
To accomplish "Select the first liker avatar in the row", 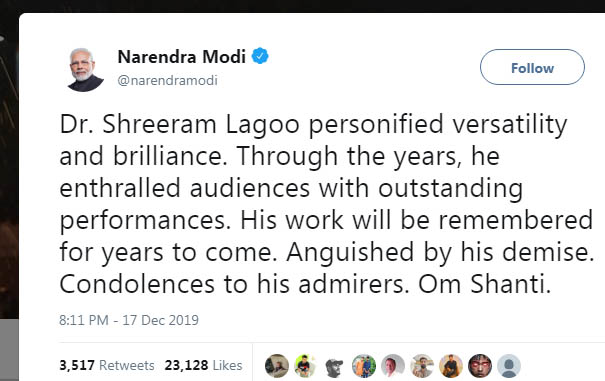I will pos(277,366).
